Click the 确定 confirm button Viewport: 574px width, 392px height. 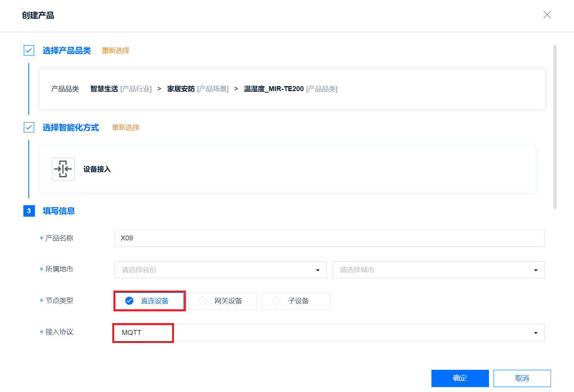coord(460,378)
